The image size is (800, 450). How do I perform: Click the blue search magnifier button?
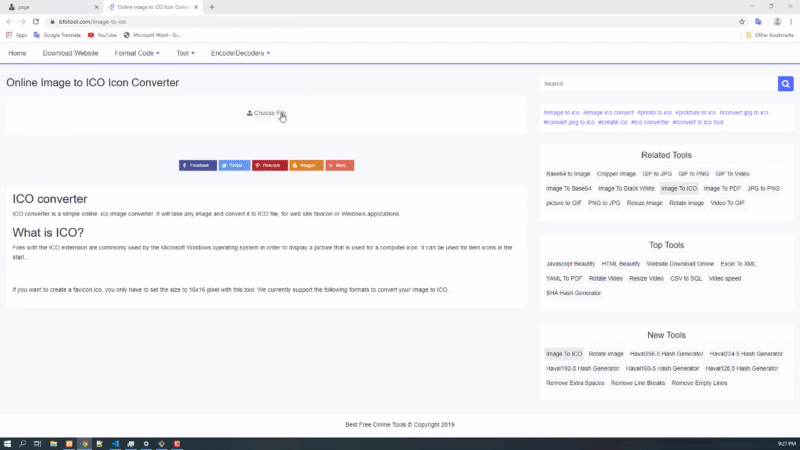786,84
